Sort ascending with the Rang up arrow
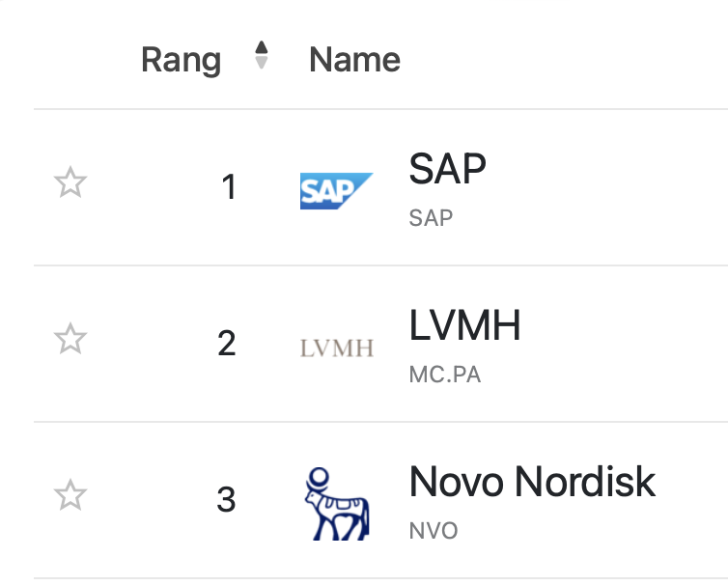 pyautogui.click(x=261, y=48)
